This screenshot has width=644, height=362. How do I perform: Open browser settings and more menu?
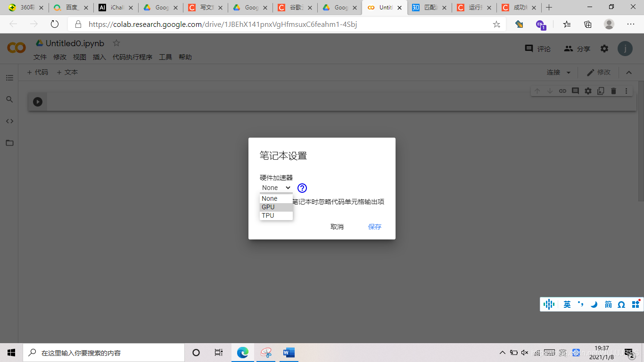tap(631, 24)
